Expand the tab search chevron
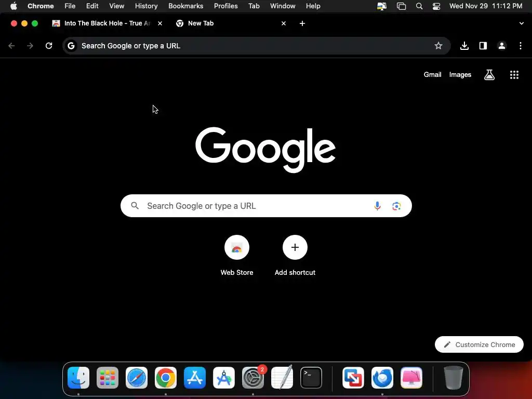This screenshot has width=532, height=399. tap(522, 23)
